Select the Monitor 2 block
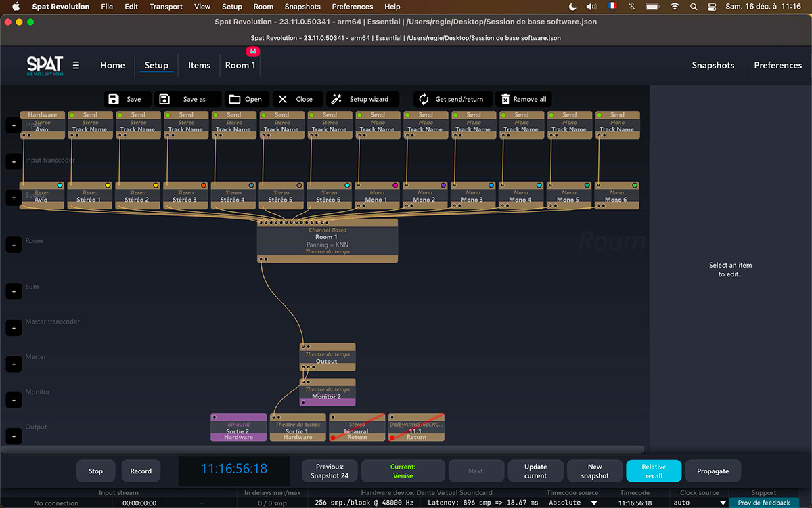Viewport: 812px width, 508px height. pos(328,392)
